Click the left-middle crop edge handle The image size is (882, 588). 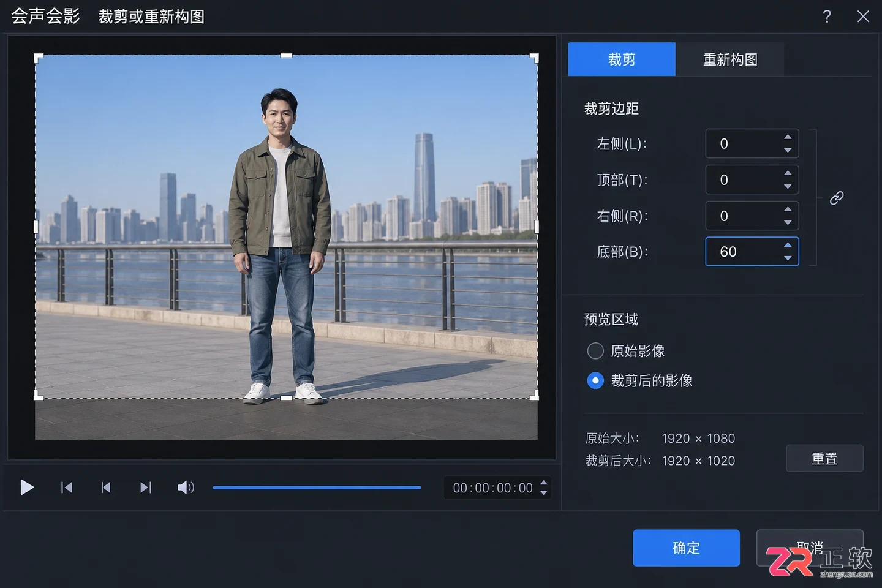point(36,227)
